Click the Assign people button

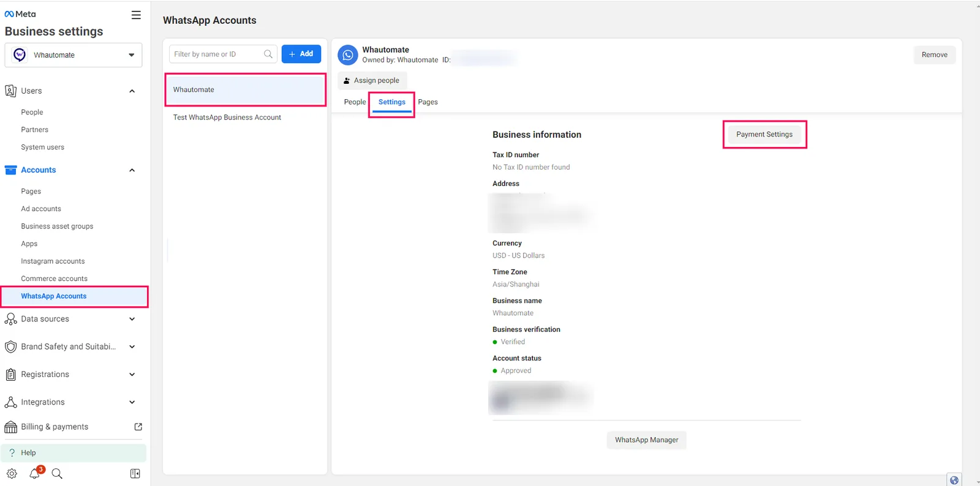pyautogui.click(x=372, y=81)
